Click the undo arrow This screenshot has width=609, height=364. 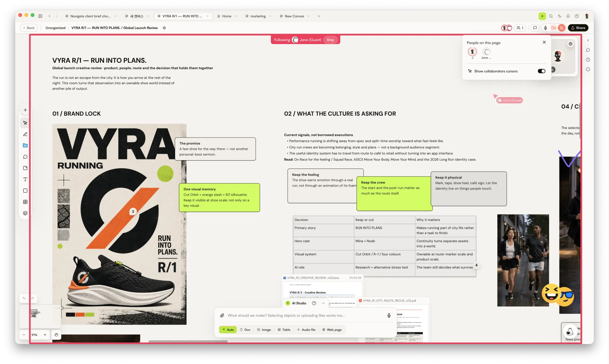[x=24, y=298]
